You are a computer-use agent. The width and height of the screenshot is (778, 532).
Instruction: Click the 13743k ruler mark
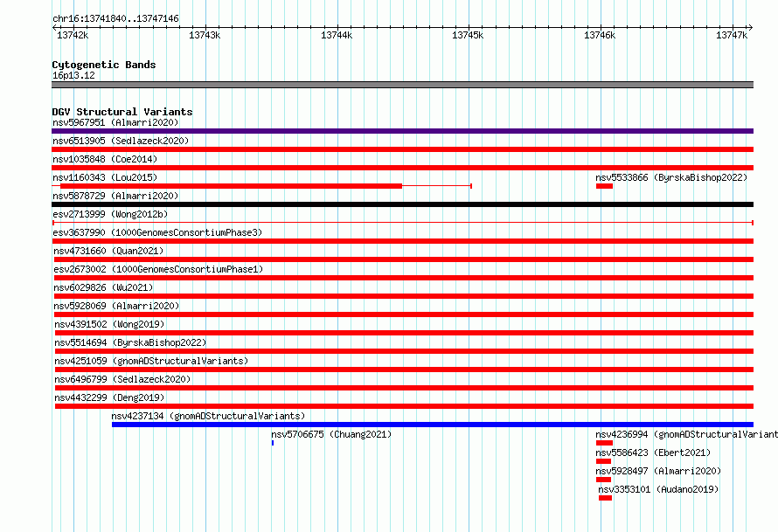(x=205, y=35)
